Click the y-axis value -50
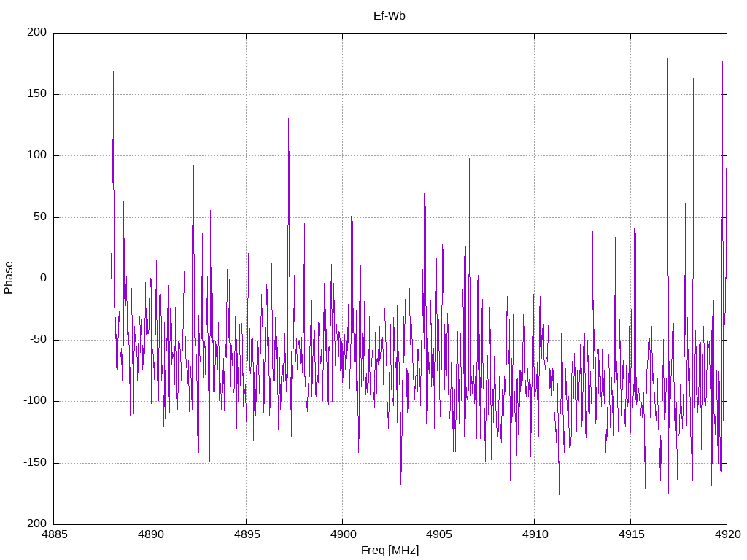Screen dimensions: 747x560 [x=39, y=340]
